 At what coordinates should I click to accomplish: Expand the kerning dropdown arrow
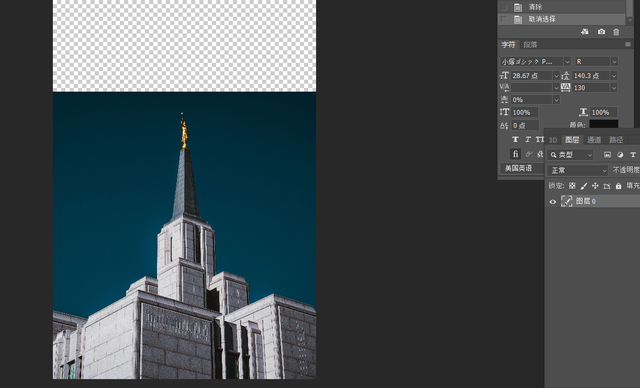coord(556,88)
